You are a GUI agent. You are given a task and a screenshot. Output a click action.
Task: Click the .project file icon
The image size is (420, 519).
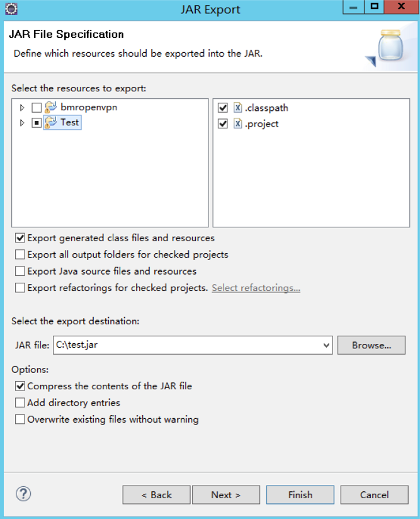coord(237,123)
